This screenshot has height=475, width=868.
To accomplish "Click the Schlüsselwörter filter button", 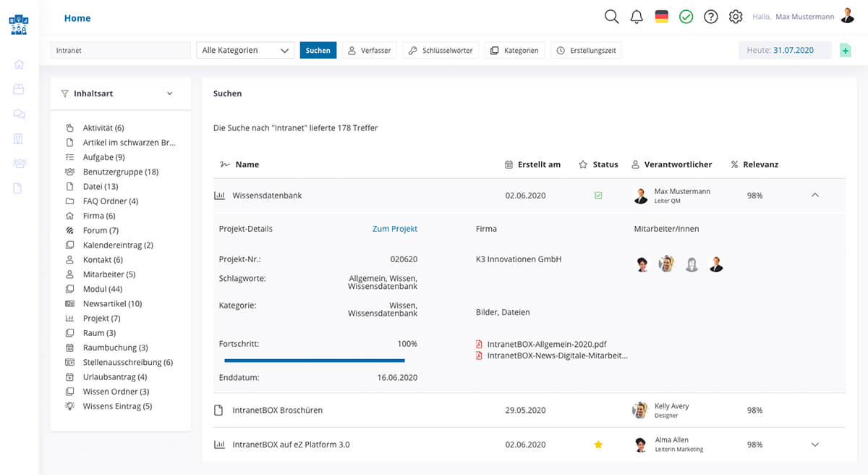I will [441, 50].
